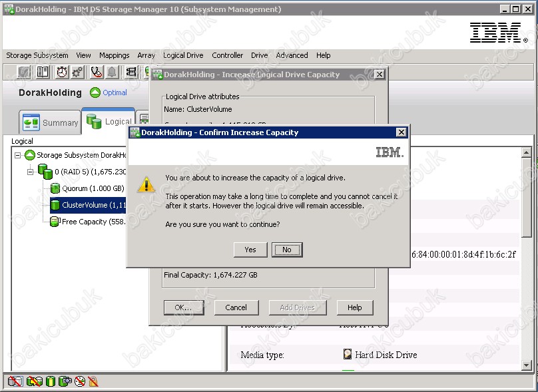
Task: Click the green Optimal status icon beside DorakHolding
Action: coord(95,93)
